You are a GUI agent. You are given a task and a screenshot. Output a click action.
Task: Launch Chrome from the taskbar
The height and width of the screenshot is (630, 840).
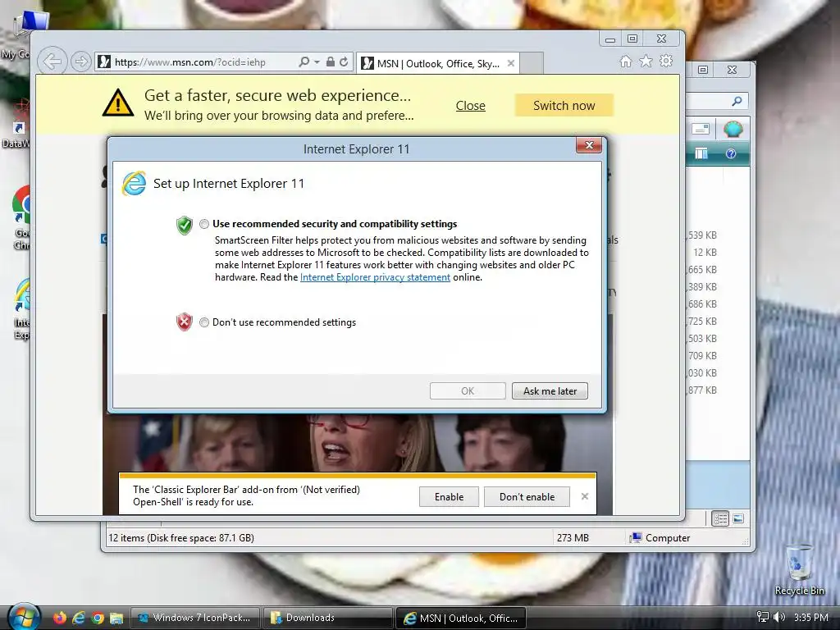point(98,618)
